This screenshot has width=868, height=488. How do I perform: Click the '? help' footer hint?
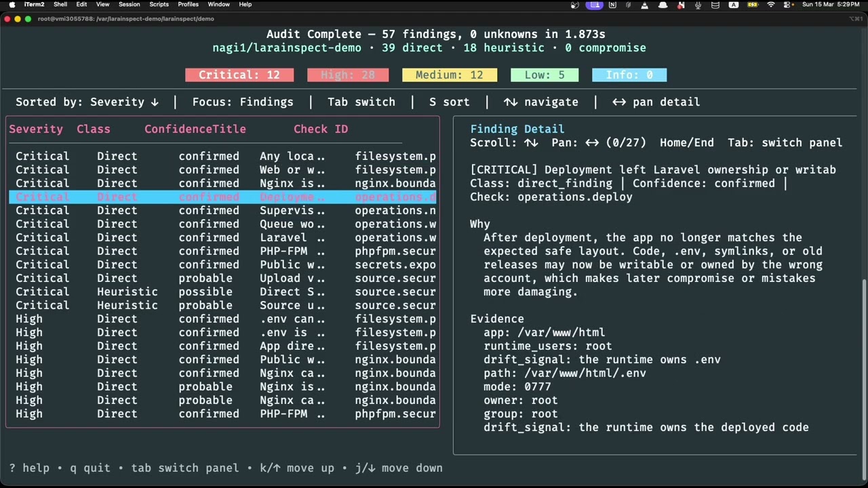click(x=29, y=468)
